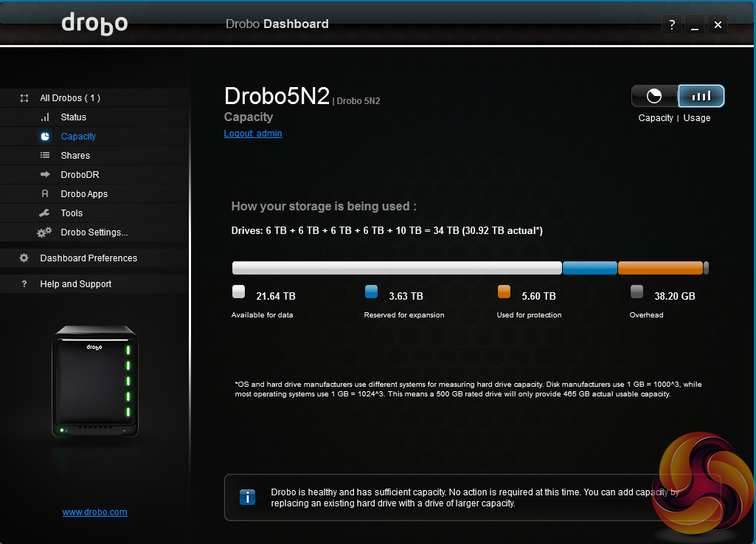Click the white Available for data swatch
The image size is (756, 544).
click(239, 292)
